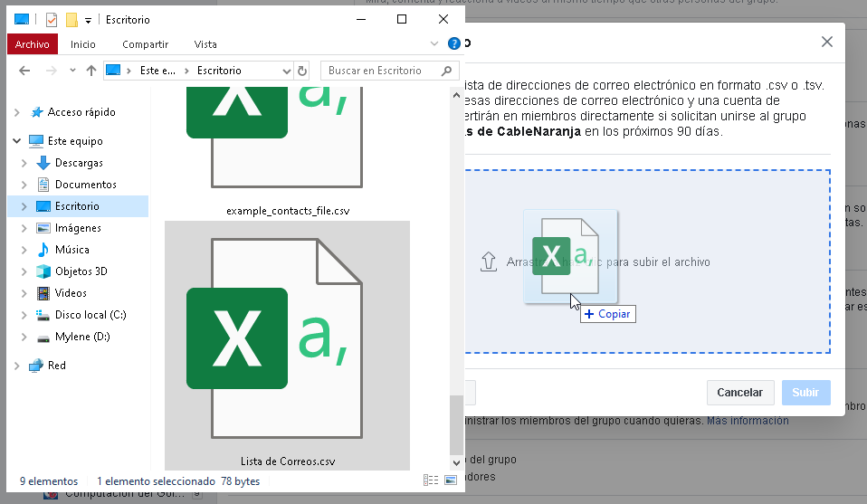Open Imágenes folder in navigation pane
The height and width of the screenshot is (504, 867).
[x=78, y=228]
